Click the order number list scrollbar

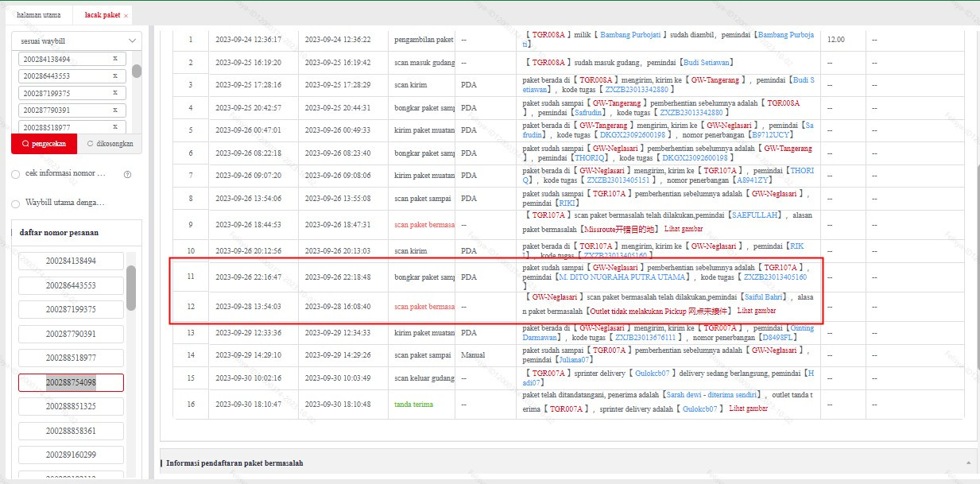pyautogui.click(x=131, y=288)
